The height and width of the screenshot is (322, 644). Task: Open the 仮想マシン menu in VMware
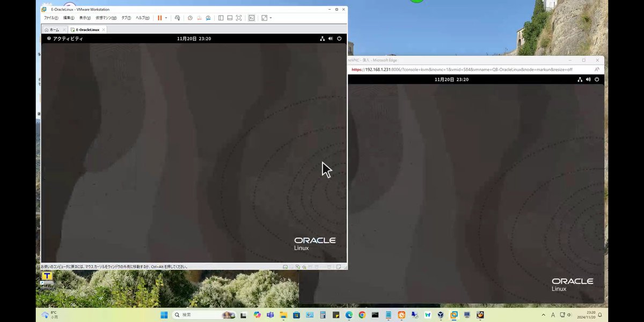106,18
